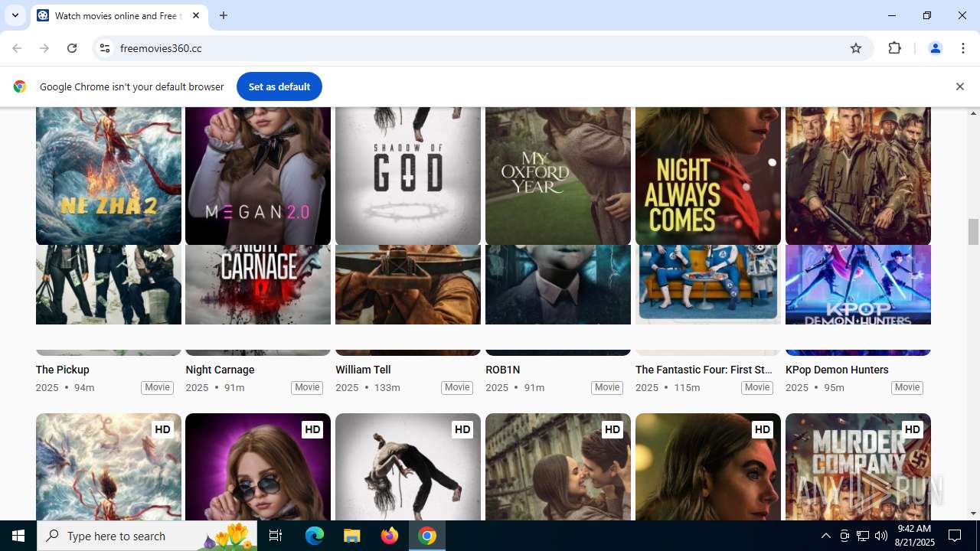Open the network icon in system tray

tap(863, 536)
